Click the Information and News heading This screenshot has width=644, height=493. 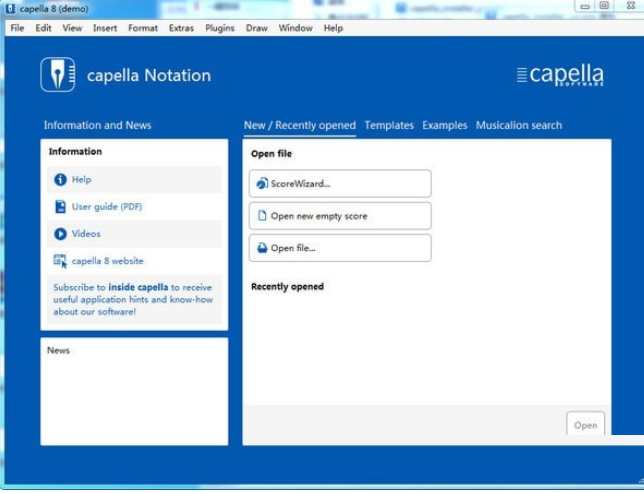click(x=97, y=125)
